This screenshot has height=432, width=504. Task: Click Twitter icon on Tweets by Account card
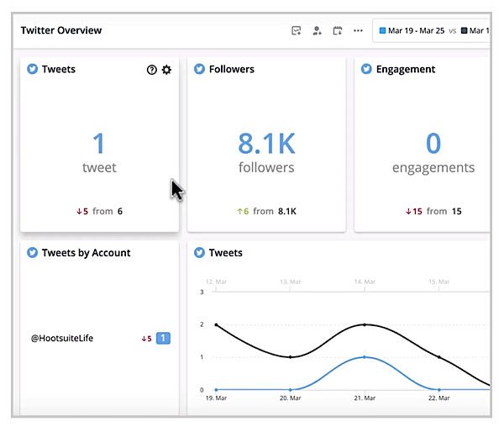(x=33, y=252)
